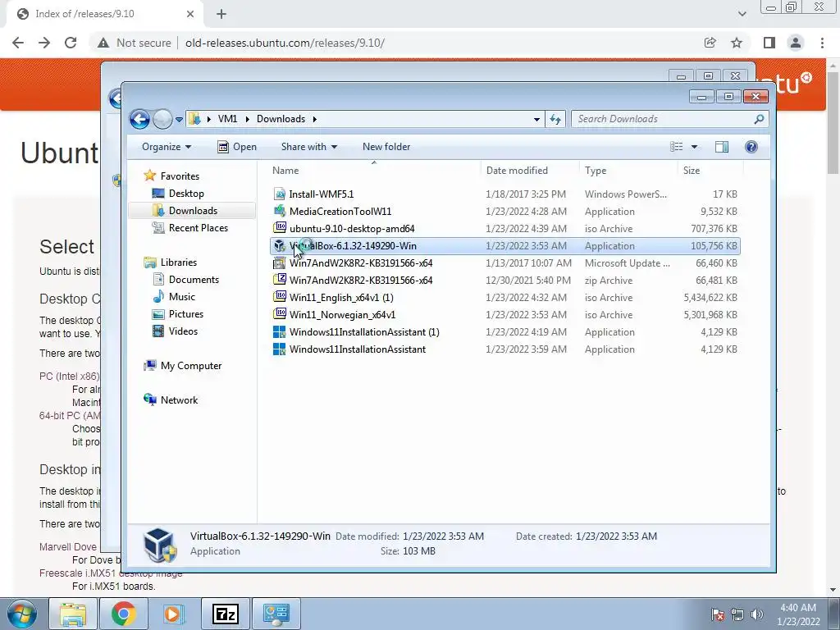Sort files by Size column header
This screenshot has width=840, height=630.
[x=710, y=171]
